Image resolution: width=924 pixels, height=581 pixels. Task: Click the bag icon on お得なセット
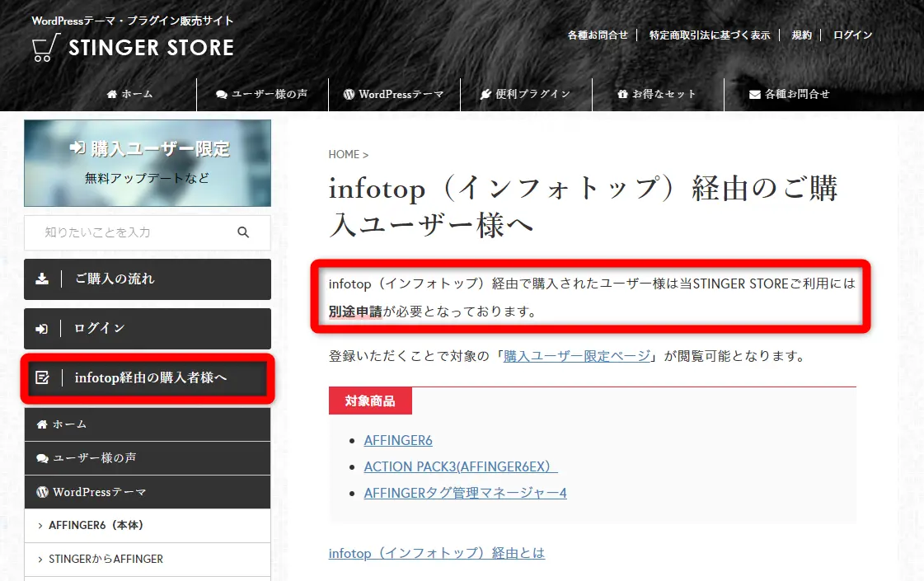click(622, 94)
